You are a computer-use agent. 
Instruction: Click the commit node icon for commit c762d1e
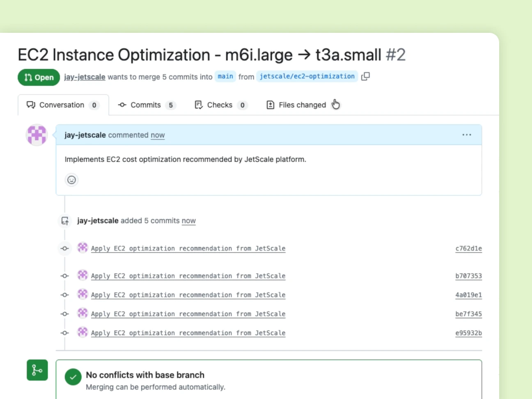point(65,248)
